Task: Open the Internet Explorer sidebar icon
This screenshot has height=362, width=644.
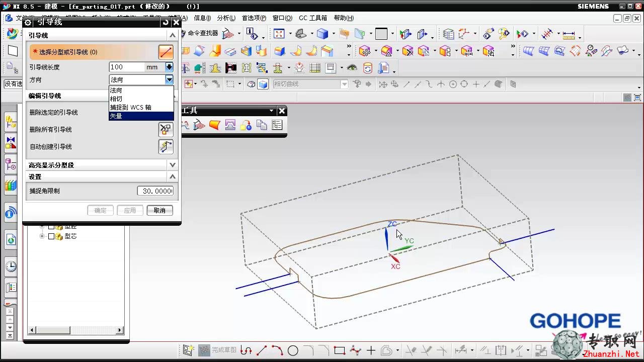Action: (x=11, y=240)
